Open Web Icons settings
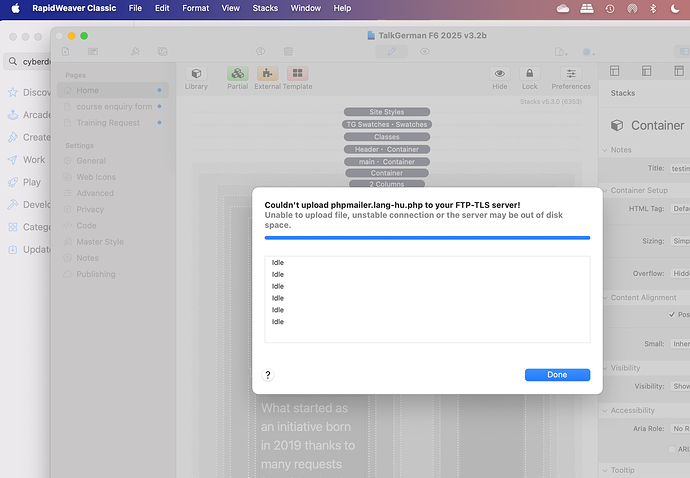The image size is (690, 478). point(96,177)
